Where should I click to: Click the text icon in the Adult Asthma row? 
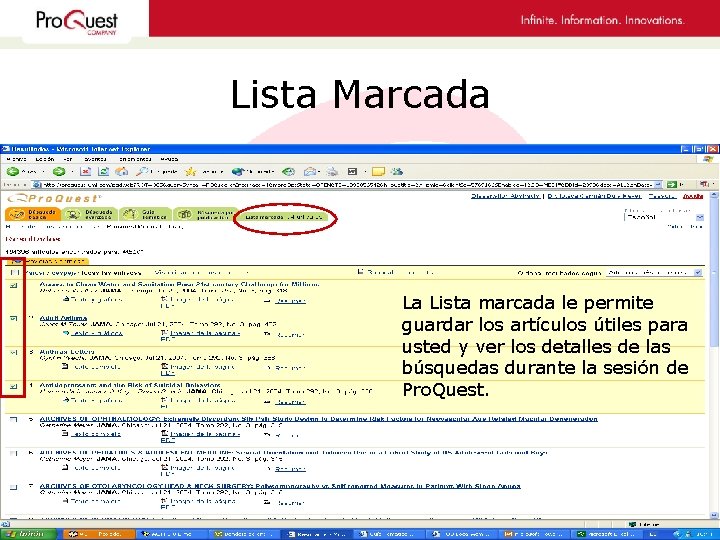coord(66,333)
